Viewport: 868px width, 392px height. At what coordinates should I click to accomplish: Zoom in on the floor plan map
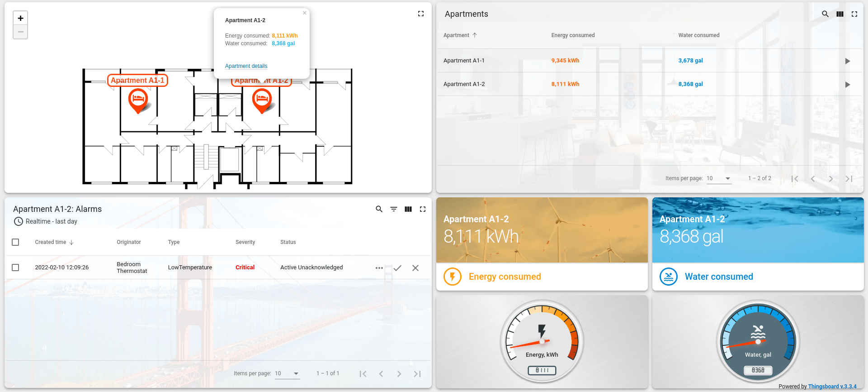pyautogui.click(x=20, y=18)
